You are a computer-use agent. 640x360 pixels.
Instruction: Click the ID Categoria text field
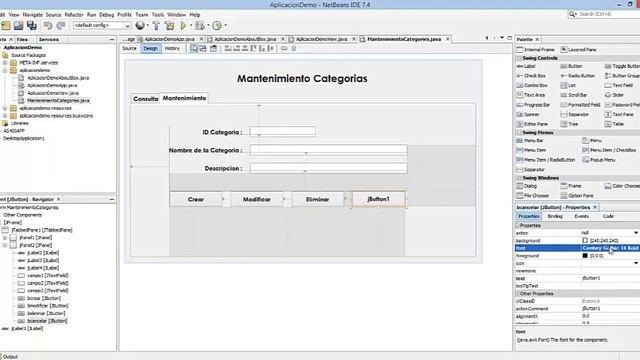tap(283, 131)
